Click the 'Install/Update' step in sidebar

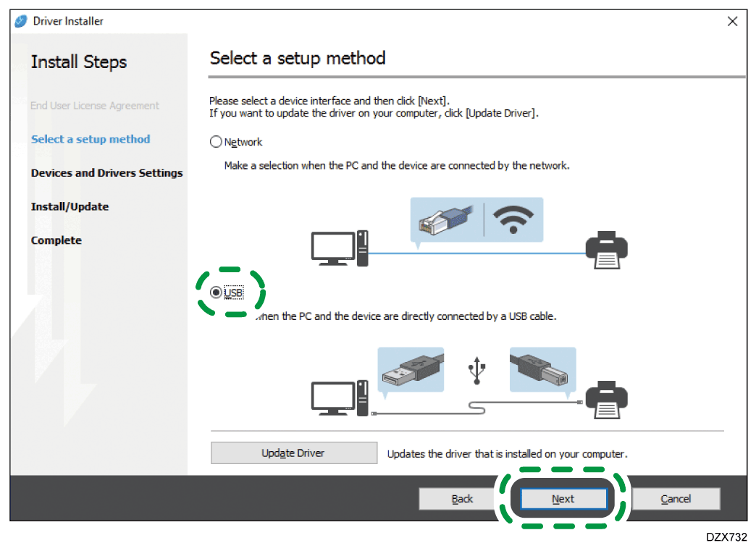[x=70, y=206]
